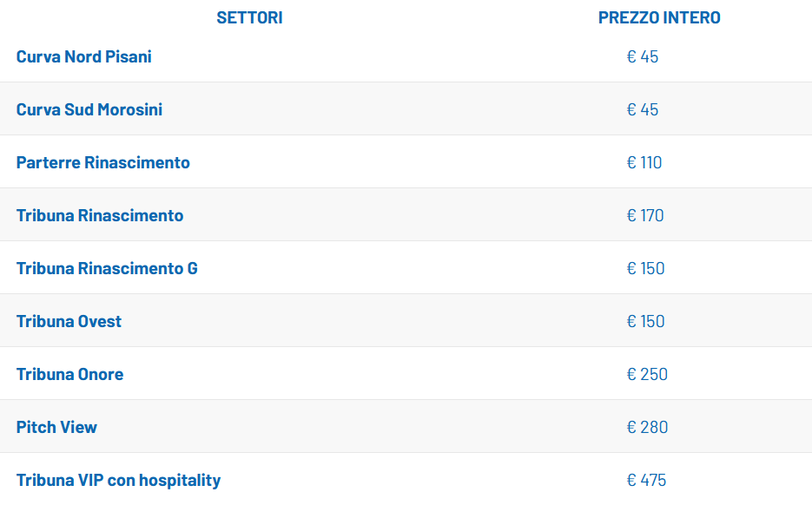Select the Tribuna Ovest sector
Viewport: 812px width, 505px height.
point(69,321)
